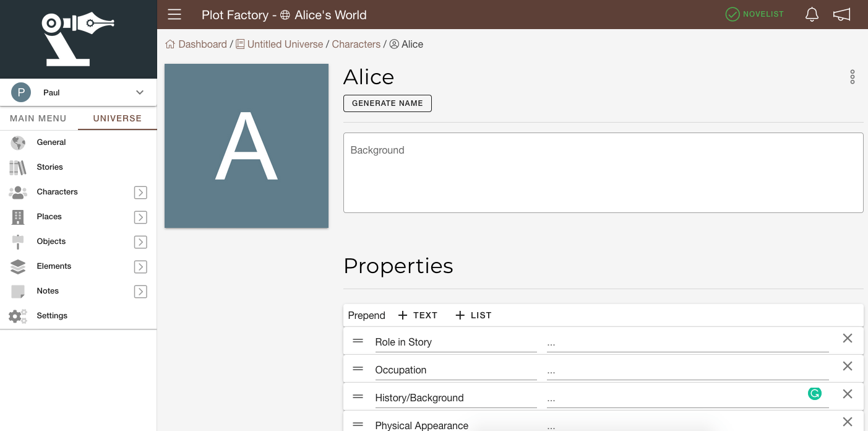Image resolution: width=868 pixels, height=431 pixels.
Task: Select the UNIVERSE tab
Action: click(x=117, y=118)
